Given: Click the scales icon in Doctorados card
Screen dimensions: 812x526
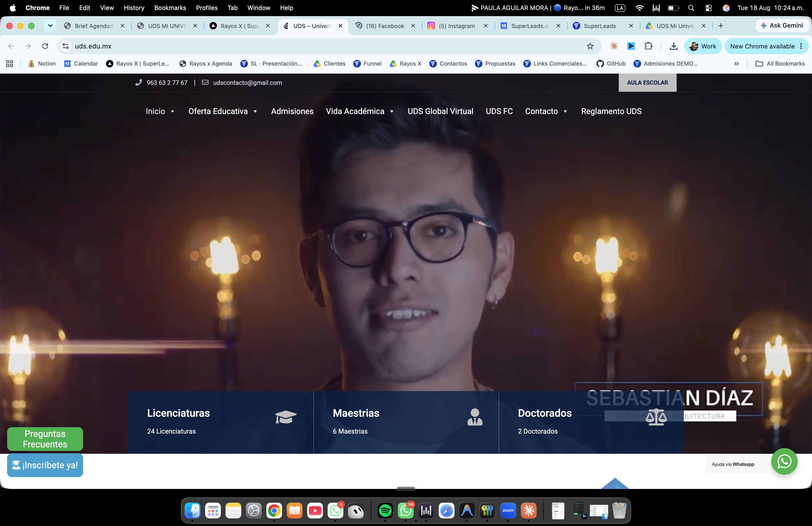Looking at the screenshot, I should [656, 417].
